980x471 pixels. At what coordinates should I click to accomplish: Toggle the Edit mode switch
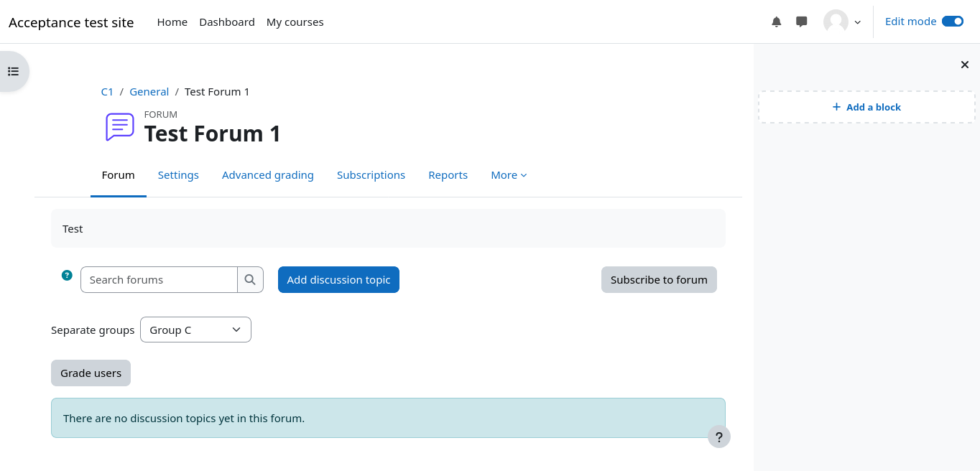tap(952, 22)
